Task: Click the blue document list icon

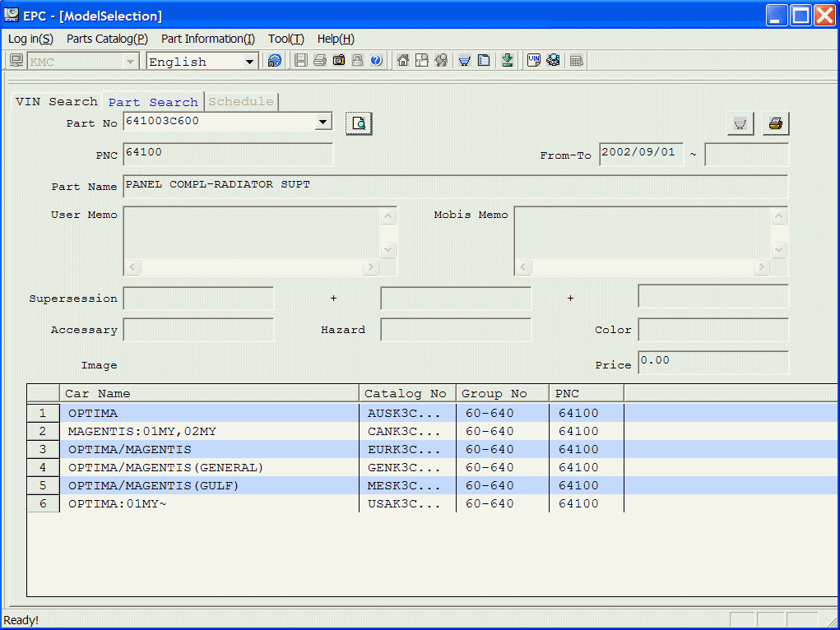Action: point(484,61)
